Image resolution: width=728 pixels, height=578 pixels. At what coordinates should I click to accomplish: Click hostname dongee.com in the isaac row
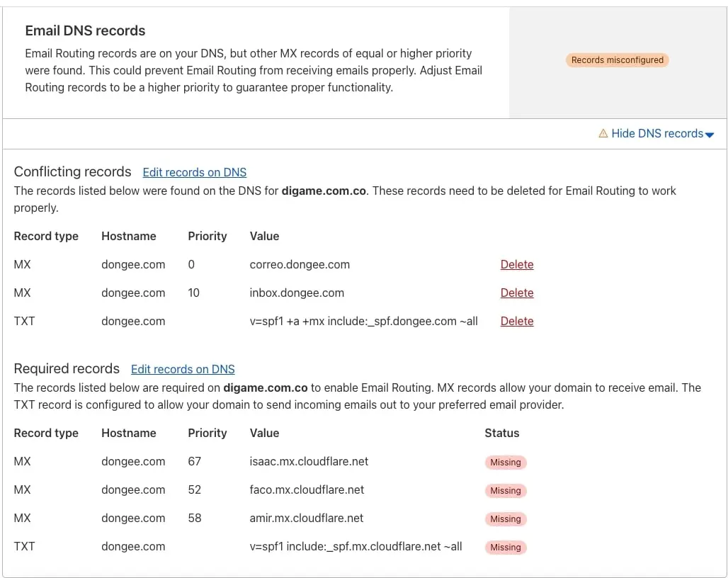click(x=133, y=461)
